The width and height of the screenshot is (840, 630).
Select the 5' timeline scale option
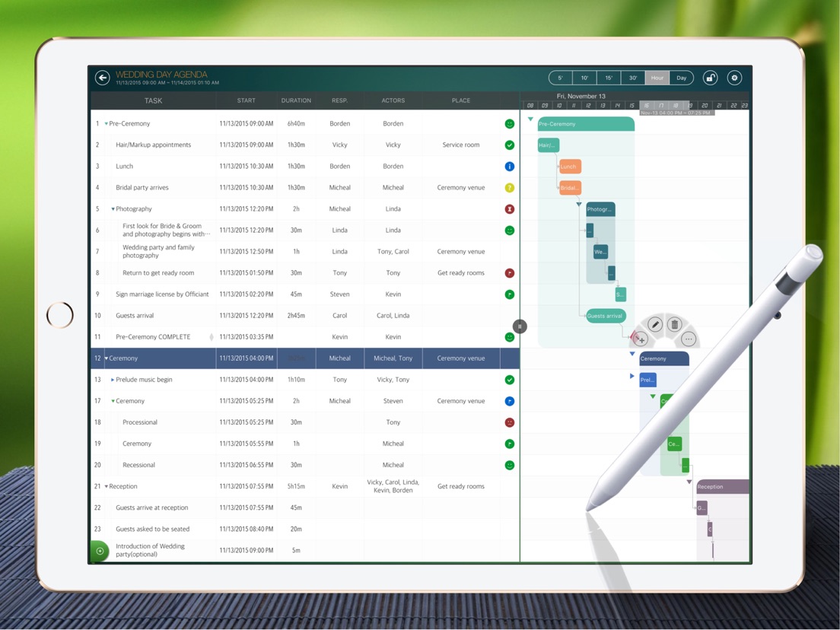[x=560, y=78]
